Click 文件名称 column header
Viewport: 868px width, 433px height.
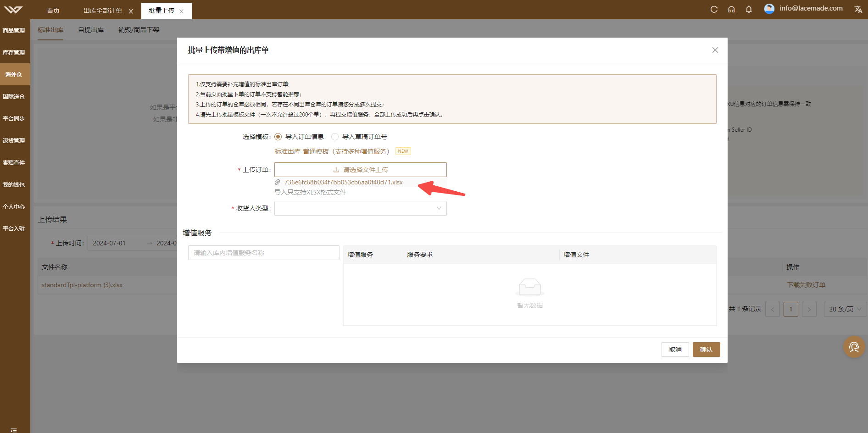[55, 267]
